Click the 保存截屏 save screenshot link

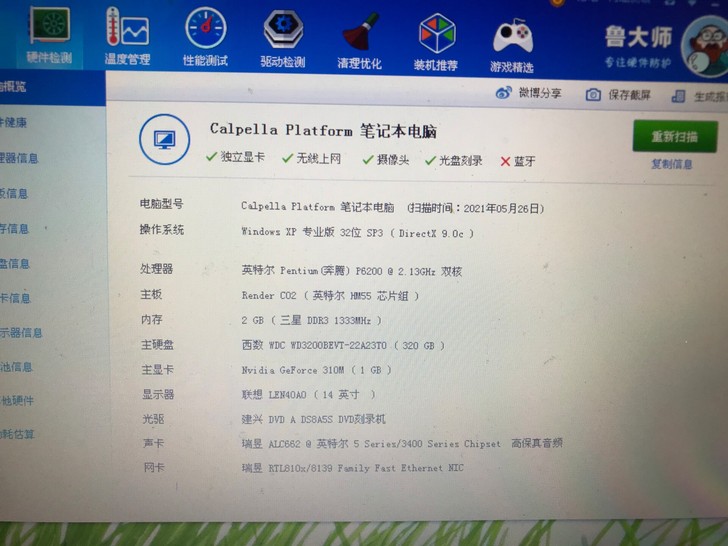tap(629, 95)
